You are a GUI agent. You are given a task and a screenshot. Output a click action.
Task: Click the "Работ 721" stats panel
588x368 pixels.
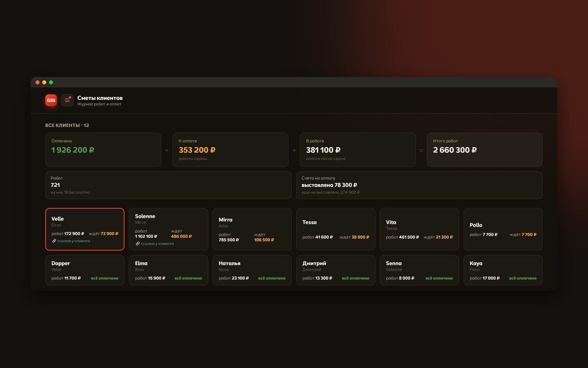168,185
